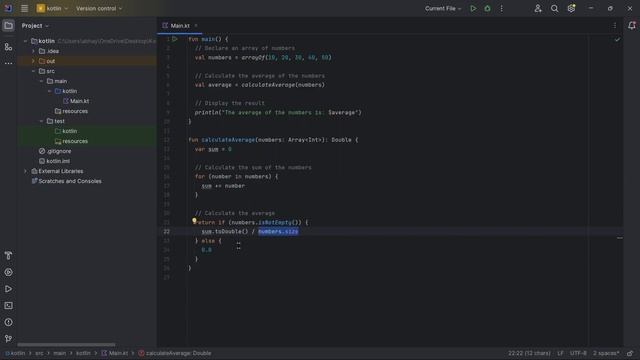Toggle Project tool window folder icon
The height and width of the screenshot is (360, 640).
pos(8,26)
